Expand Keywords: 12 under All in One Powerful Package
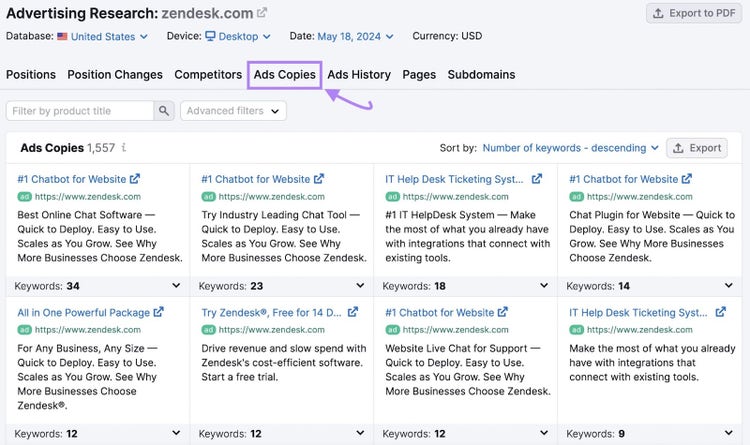The height and width of the screenshot is (445, 750). click(x=176, y=433)
